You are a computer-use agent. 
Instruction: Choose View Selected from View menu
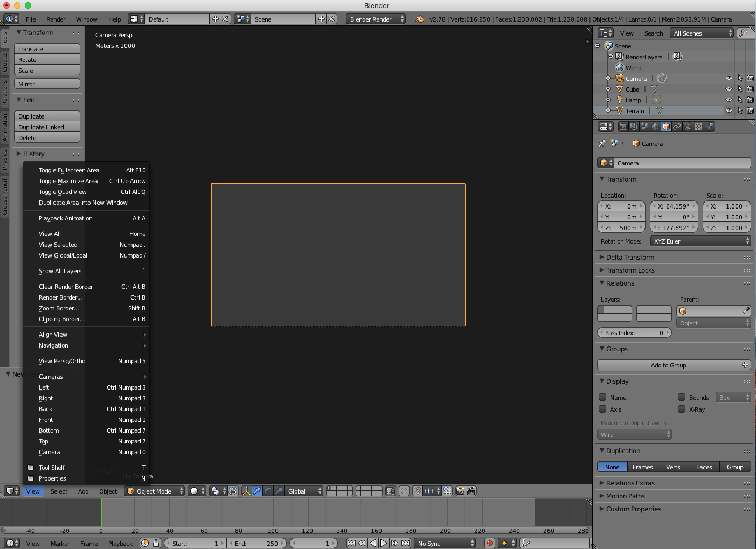[86, 245]
